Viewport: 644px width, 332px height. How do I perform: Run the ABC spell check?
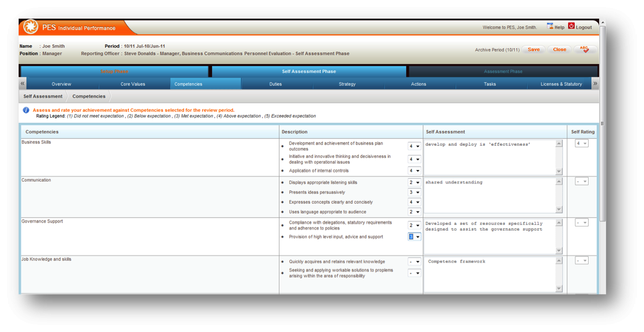coord(584,50)
